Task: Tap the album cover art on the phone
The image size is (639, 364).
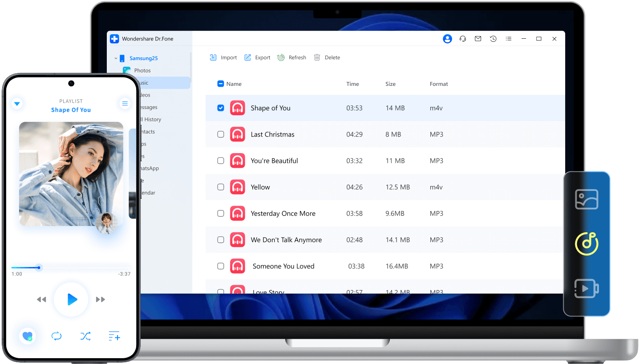Action: [x=71, y=174]
